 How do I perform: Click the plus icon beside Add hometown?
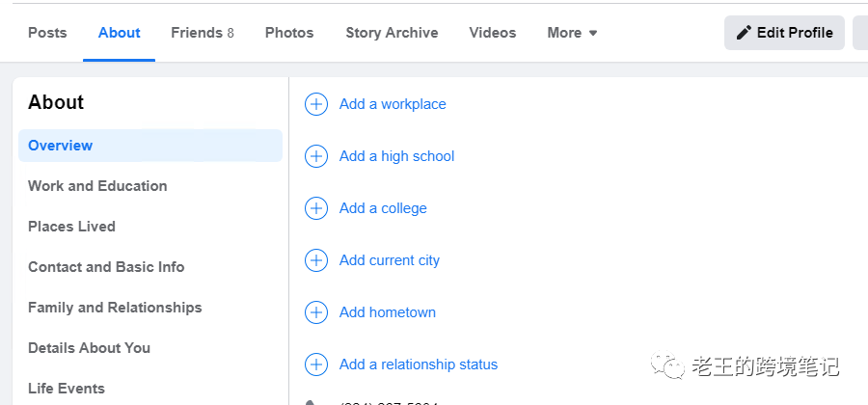click(316, 312)
